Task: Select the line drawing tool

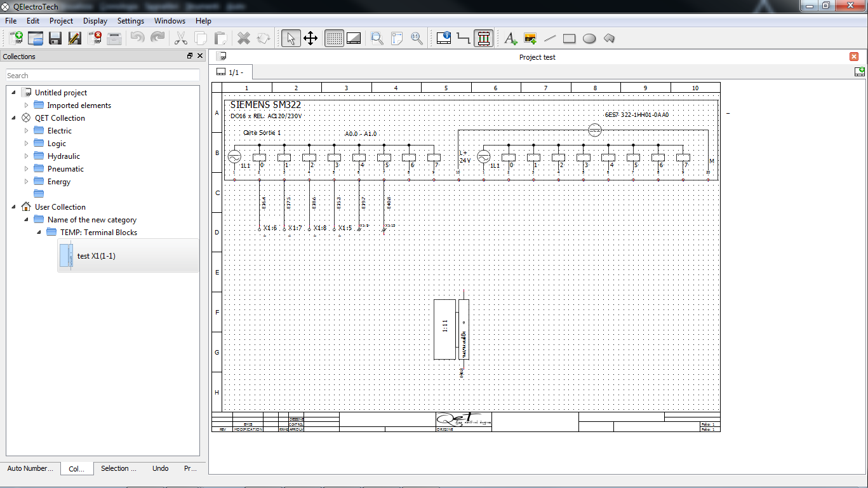Action: [550, 38]
